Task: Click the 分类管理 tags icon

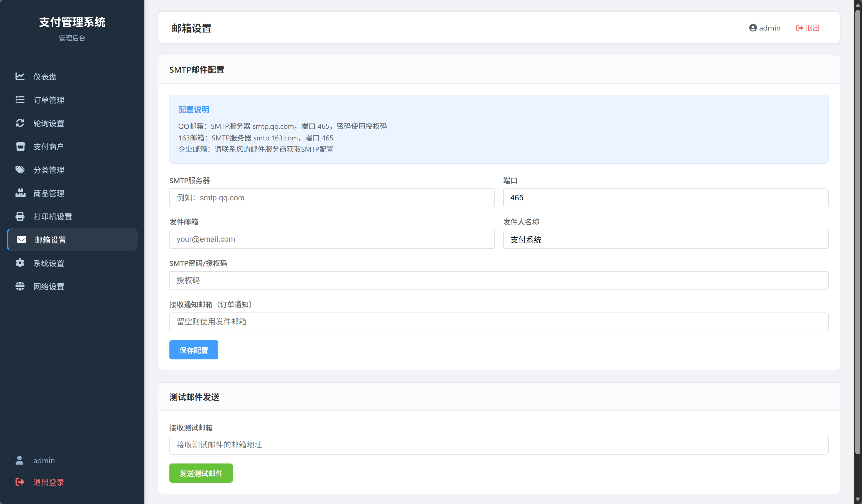Action: pos(20,170)
